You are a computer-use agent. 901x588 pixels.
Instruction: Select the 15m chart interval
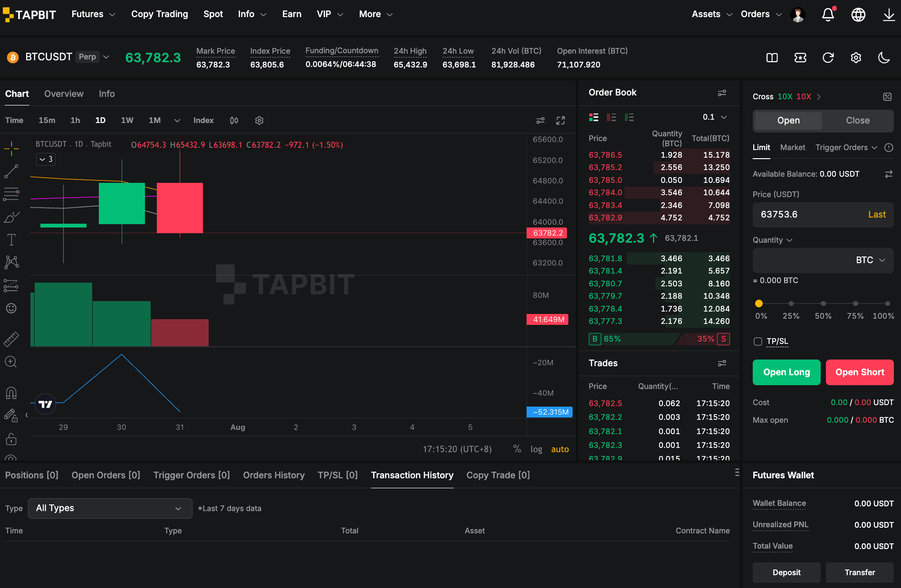(x=47, y=121)
